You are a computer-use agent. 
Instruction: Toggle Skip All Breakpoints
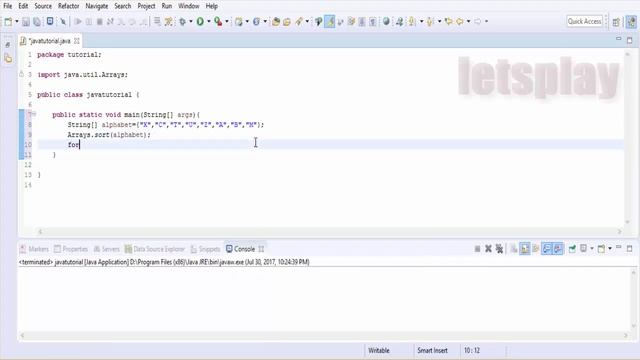pyautogui.click(x=63, y=22)
